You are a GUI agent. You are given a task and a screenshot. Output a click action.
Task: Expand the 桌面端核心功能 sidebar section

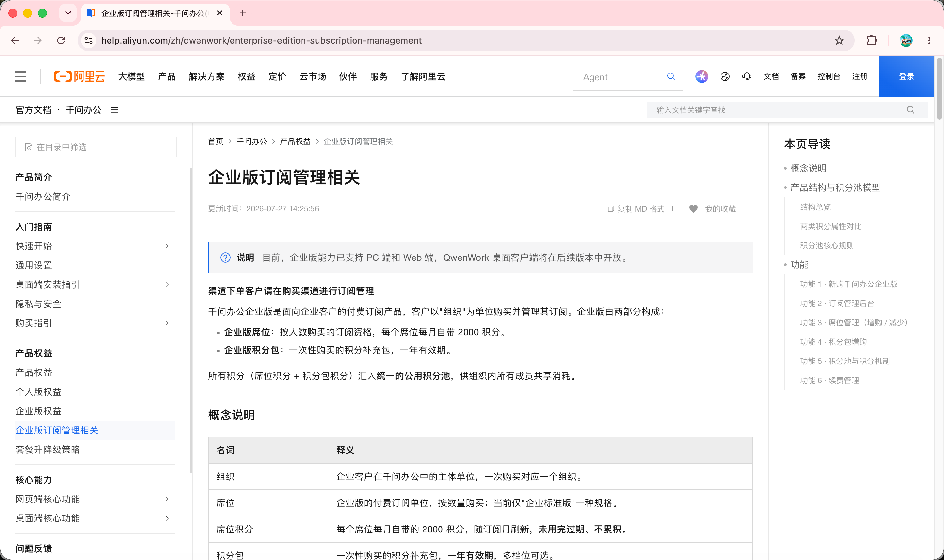pyautogui.click(x=167, y=518)
